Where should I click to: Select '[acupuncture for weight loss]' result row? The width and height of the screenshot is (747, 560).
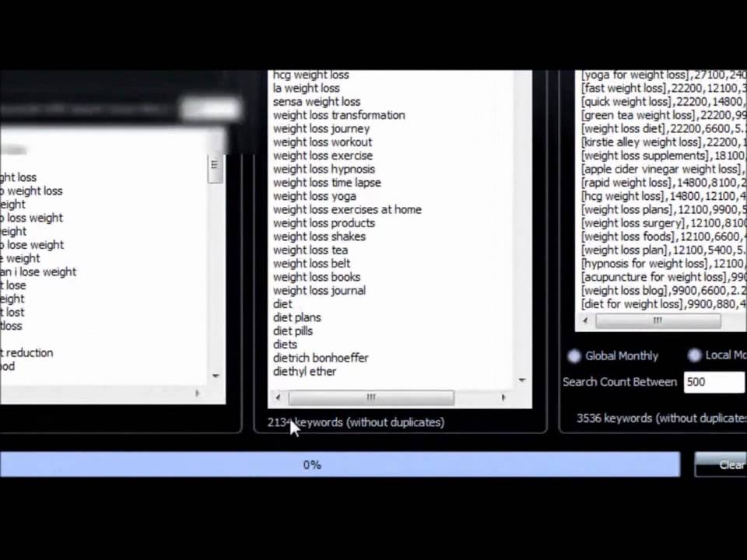[664, 277]
